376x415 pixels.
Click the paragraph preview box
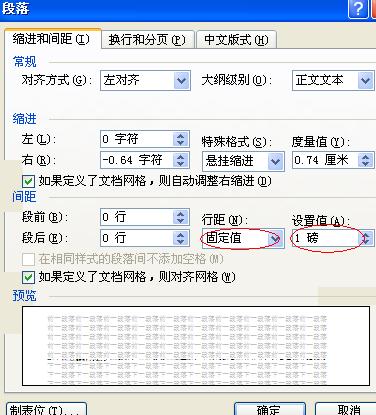pos(196,346)
